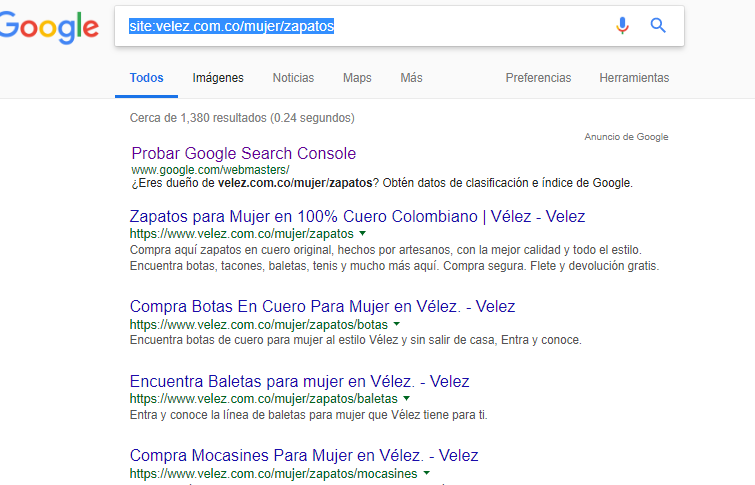Click the https://www.velez.com.co/mujer/zapatos/botas URL

click(259, 325)
